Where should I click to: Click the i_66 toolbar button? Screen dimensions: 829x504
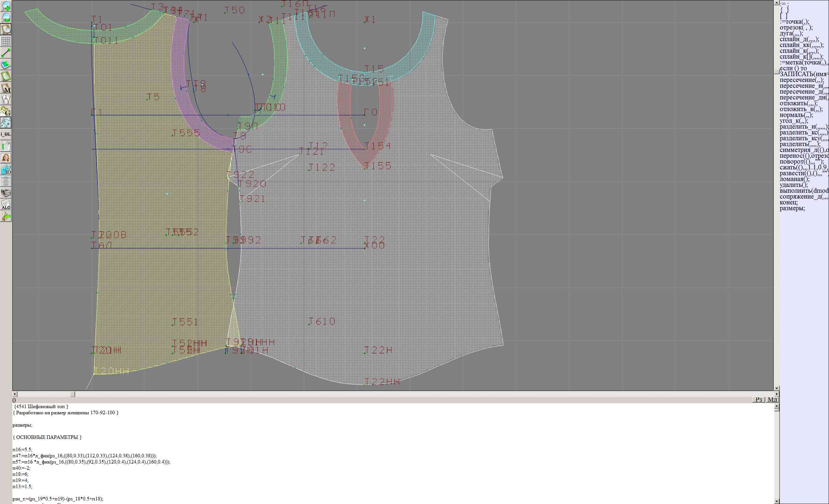tap(6, 134)
